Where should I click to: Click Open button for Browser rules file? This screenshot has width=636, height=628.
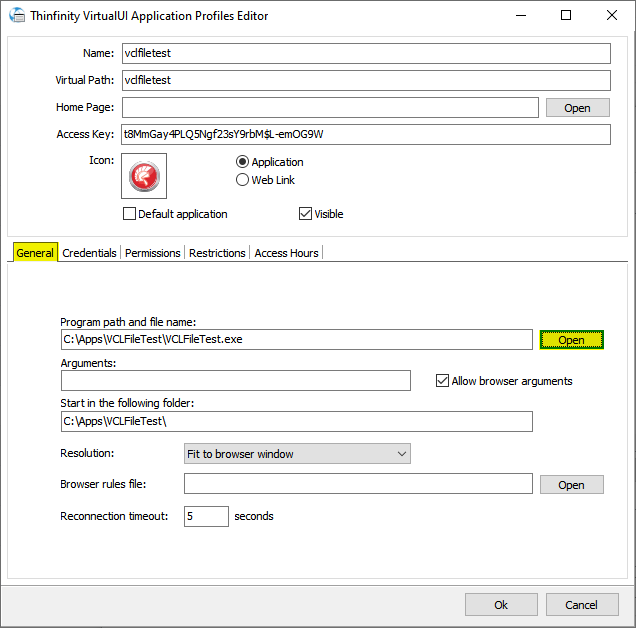(572, 485)
